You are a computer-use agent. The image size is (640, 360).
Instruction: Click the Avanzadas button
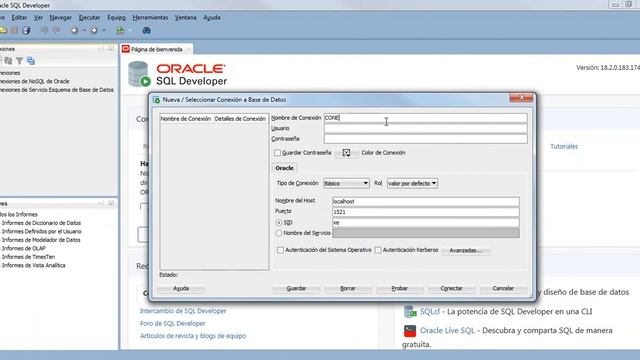465,251
